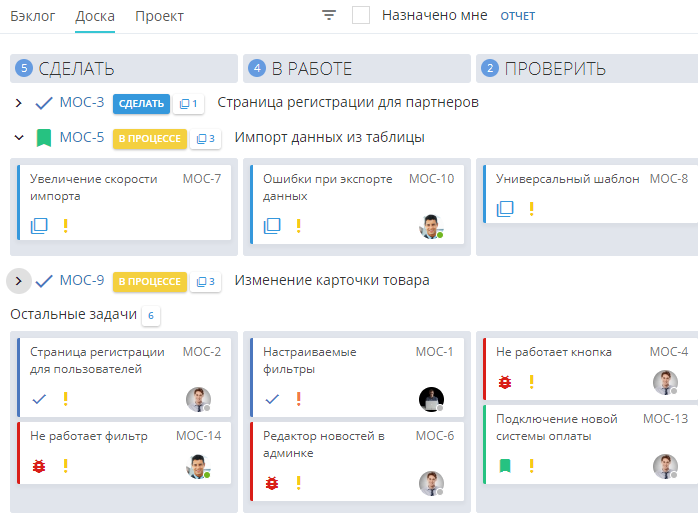Screen dimensions: 698x513
Task: Click the assignee avatar on MOC-6 card
Action: pos(431,484)
